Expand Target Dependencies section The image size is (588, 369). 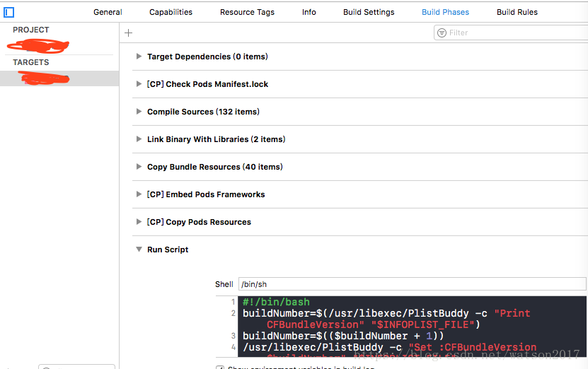[x=139, y=56]
